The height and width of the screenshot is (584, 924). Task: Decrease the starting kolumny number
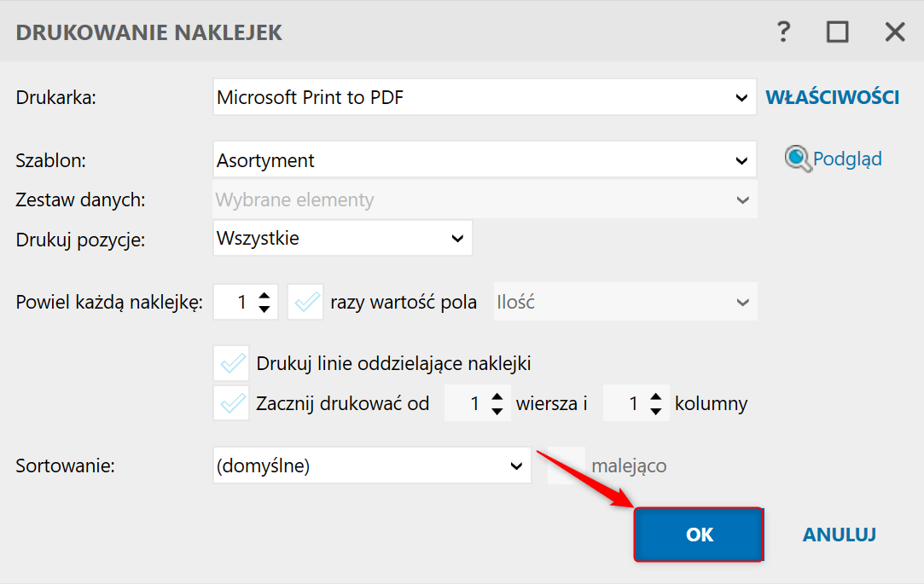pos(655,410)
